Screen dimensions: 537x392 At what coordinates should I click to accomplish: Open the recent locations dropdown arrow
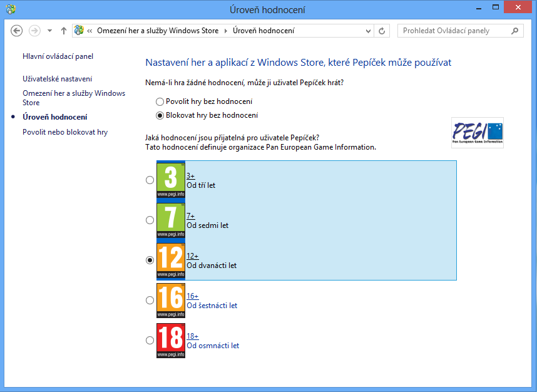(49, 31)
